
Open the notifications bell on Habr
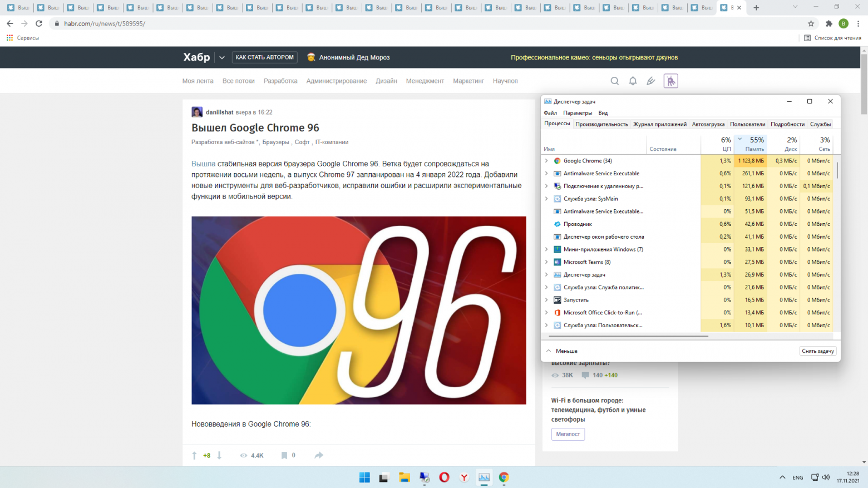pos(633,81)
